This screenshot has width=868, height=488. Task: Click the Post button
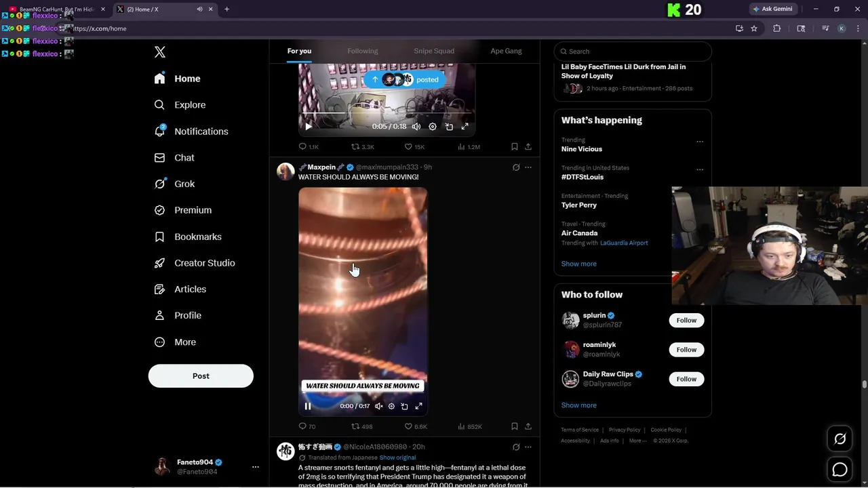201,376
